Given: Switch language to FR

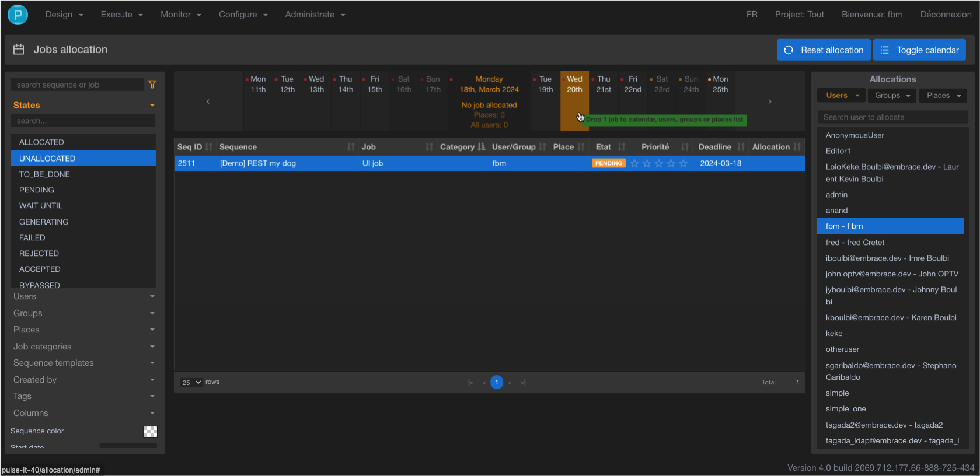Looking at the screenshot, I should pos(752,15).
